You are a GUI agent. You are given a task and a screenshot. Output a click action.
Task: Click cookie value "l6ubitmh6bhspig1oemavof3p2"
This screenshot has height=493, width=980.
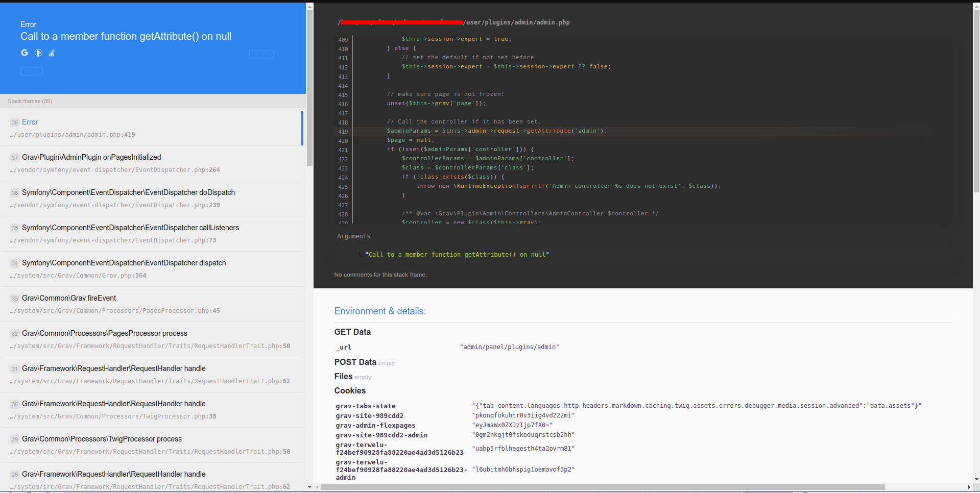click(523, 470)
